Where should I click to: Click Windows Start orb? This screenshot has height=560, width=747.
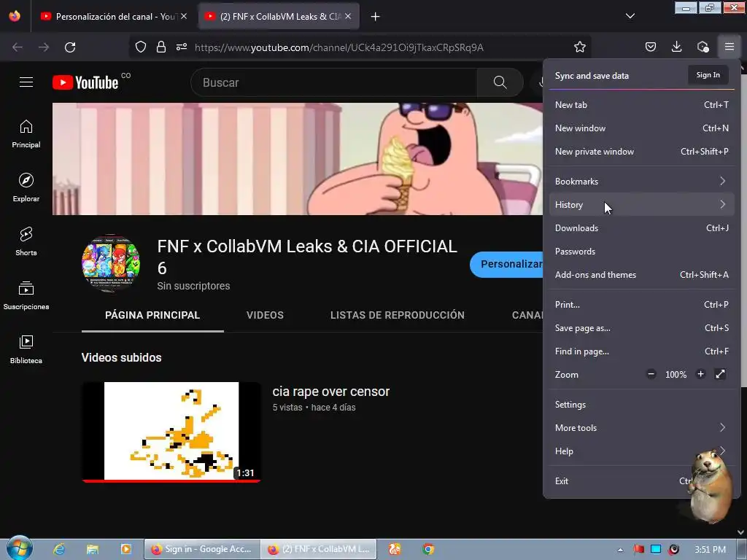tap(19, 548)
